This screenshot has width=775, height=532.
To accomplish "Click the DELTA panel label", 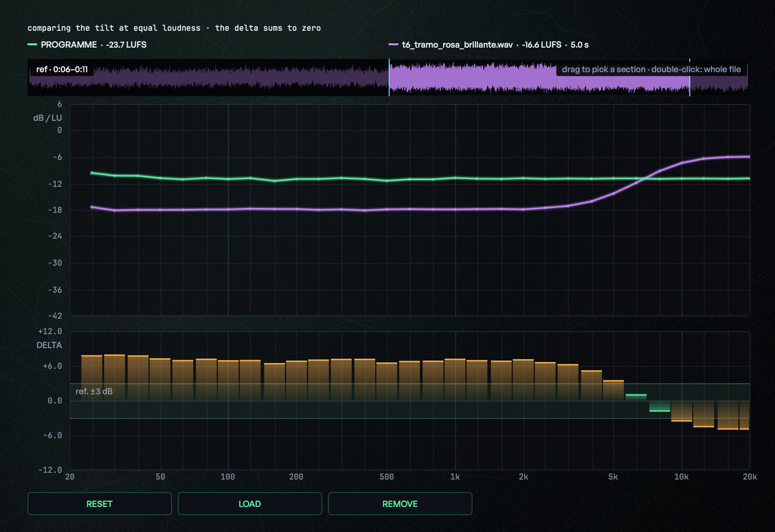I will [50, 345].
